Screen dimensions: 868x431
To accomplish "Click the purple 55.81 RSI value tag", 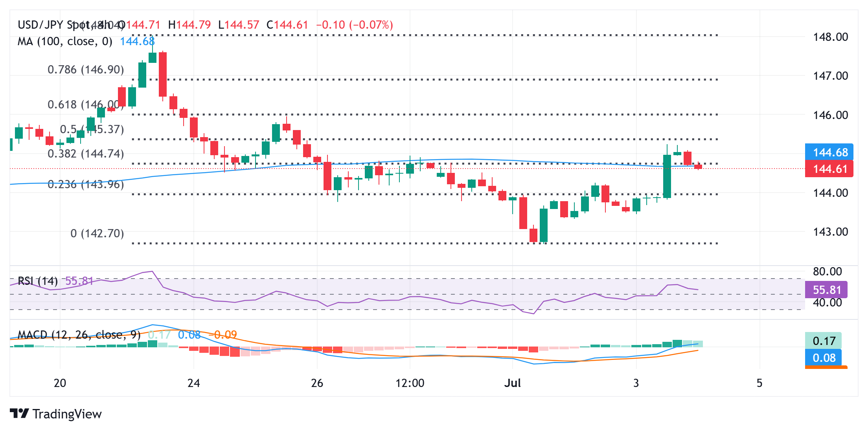I will [x=826, y=290].
